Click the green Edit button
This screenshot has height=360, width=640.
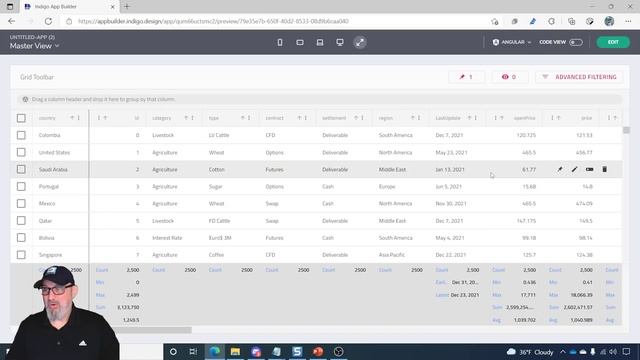coord(613,42)
